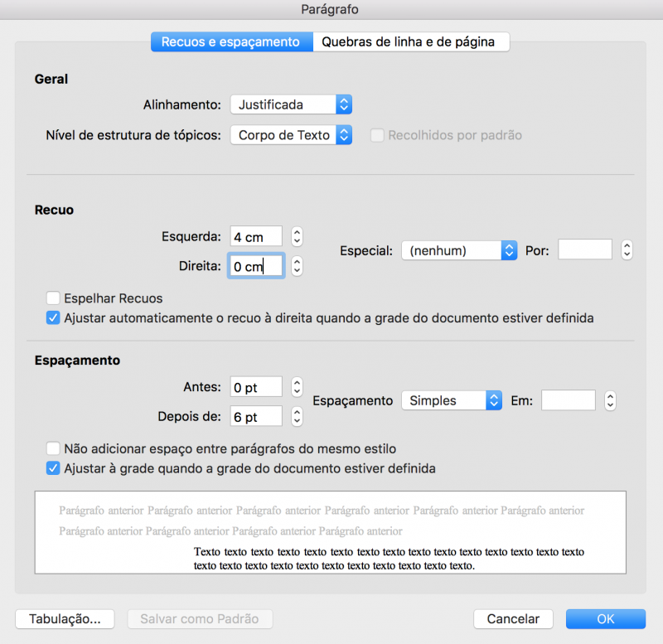Viewport: 663px width, 644px height.
Task: Select the Recuos e espaçamento tab
Action: [231, 41]
